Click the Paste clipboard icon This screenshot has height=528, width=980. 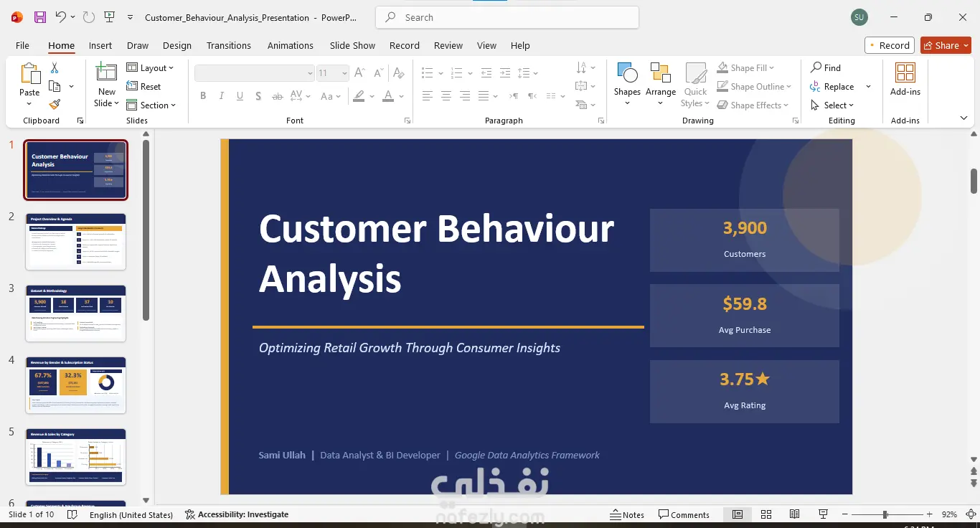pyautogui.click(x=29, y=73)
